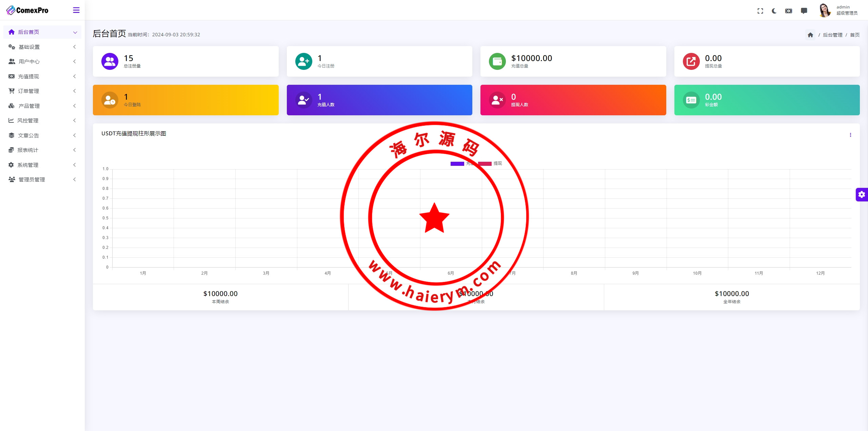The width and height of the screenshot is (868, 431).
Task: Click the purple total registrations user icon
Action: tap(110, 61)
